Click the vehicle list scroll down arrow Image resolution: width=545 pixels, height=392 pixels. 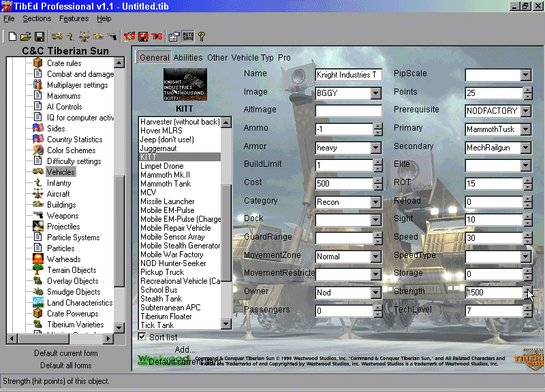click(226, 325)
